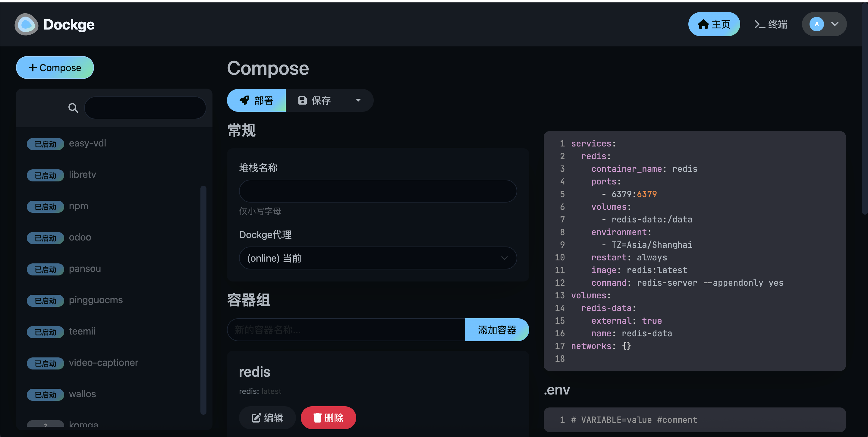This screenshot has width=868, height=437.
Task: Click the pencil Edit (编辑) button for redis
Action: pos(267,418)
